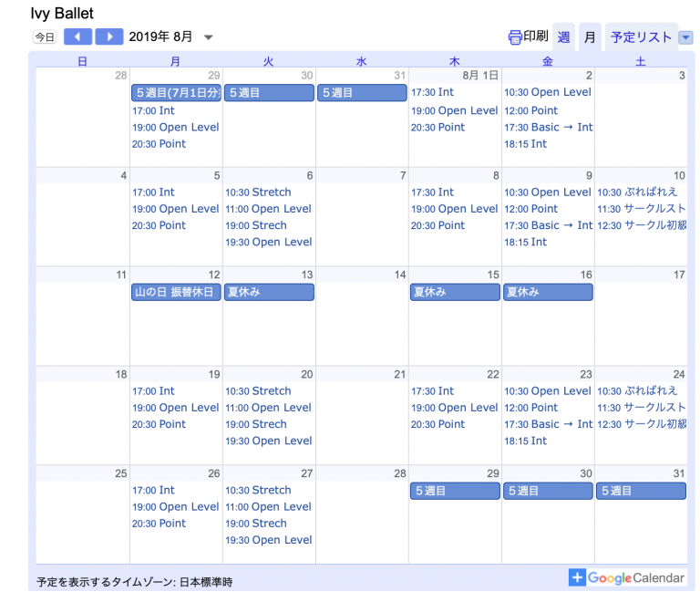700x592 pixels.
Task: Click the Google Calendar plus icon
Action: [x=577, y=577]
